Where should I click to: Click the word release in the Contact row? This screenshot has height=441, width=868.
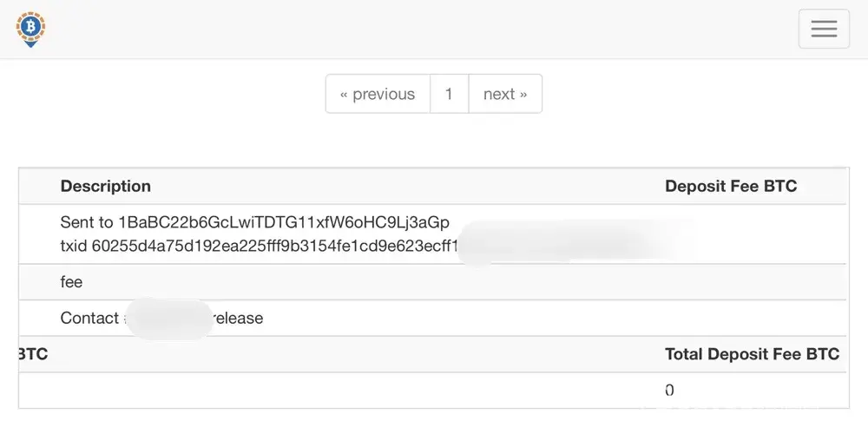pyautogui.click(x=238, y=318)
